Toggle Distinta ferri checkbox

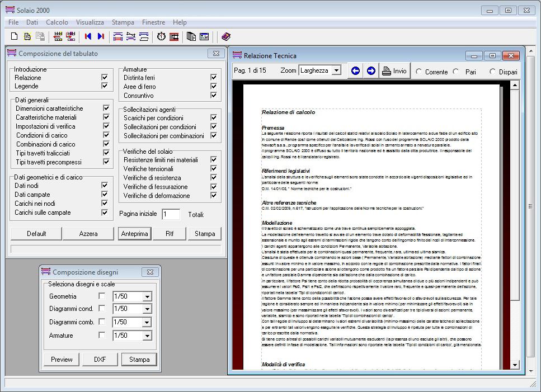(x=214, y=77)
